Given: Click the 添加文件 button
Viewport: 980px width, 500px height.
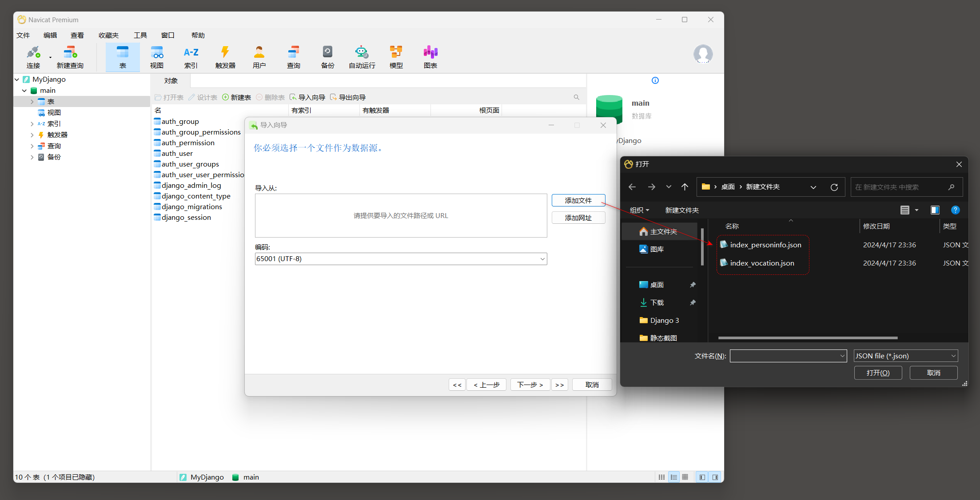Looking at the screenshot, I should (x=578, y=200).
